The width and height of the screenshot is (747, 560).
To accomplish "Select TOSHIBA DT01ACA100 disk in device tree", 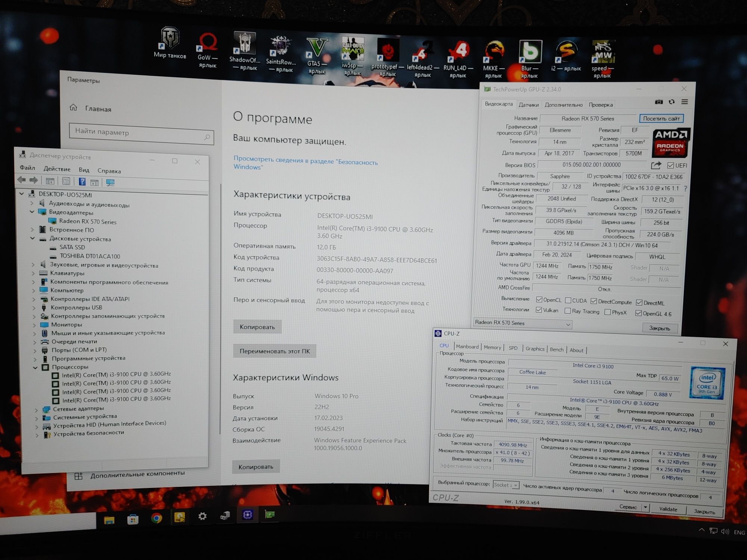I will [90, 256].
